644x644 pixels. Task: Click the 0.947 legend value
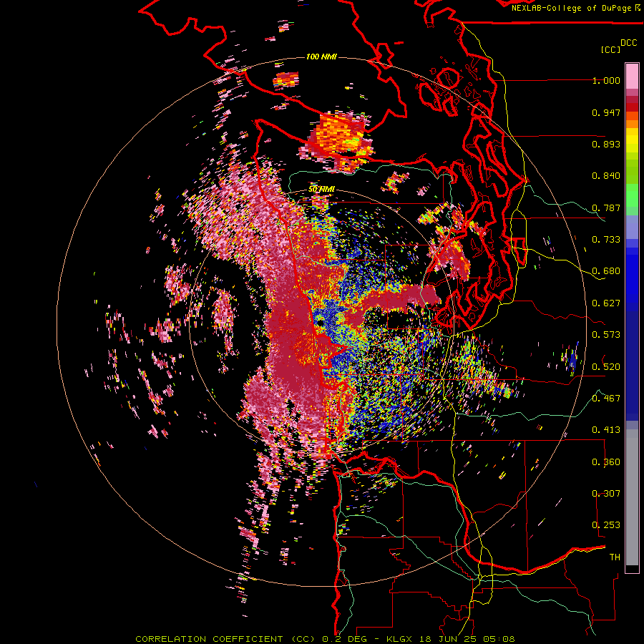click(606, 112)
